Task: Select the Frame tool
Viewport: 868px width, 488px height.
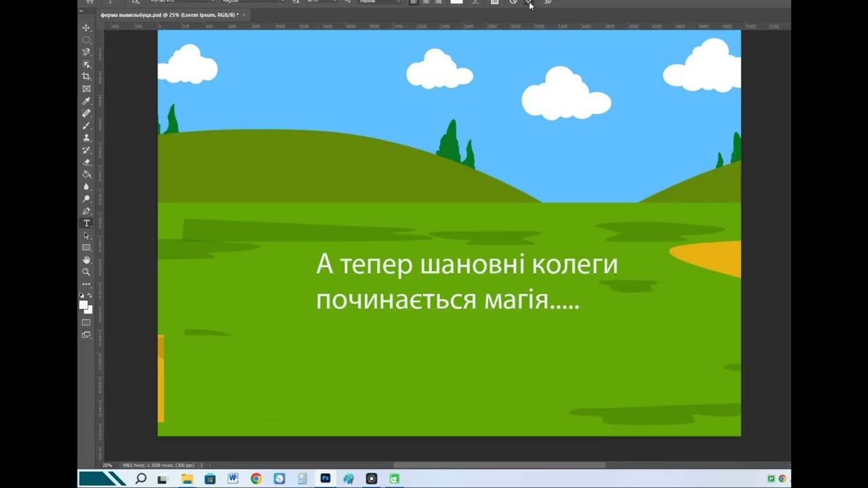Action: (86, 89)
